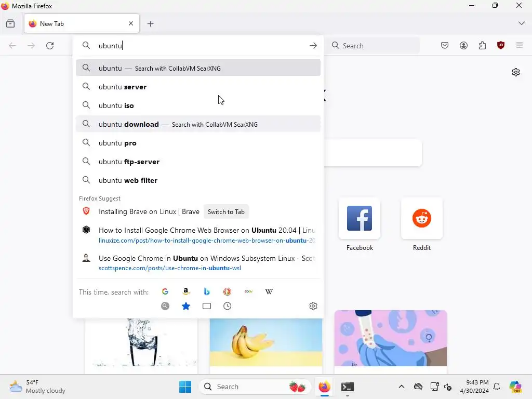The width and height of the screenshot is (532, 399).
Task: Open new tab personalize gear icon
Action: tap(516, 72)
